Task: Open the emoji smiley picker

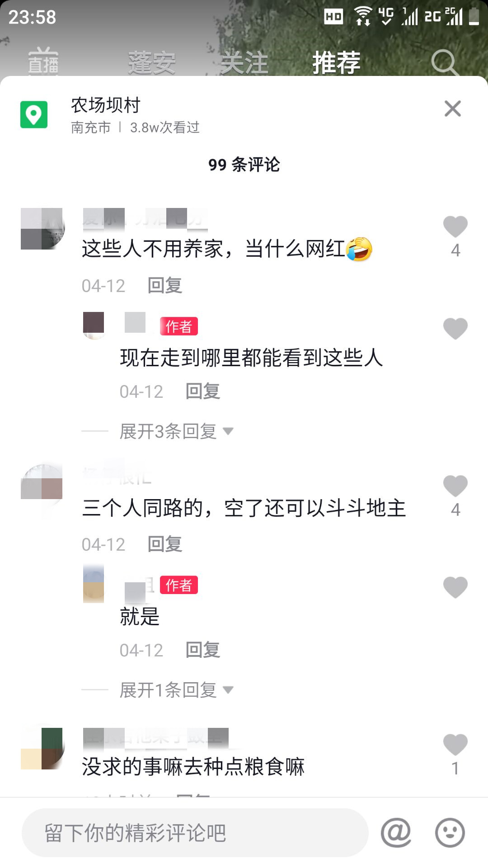Action: tap(450, 832)
